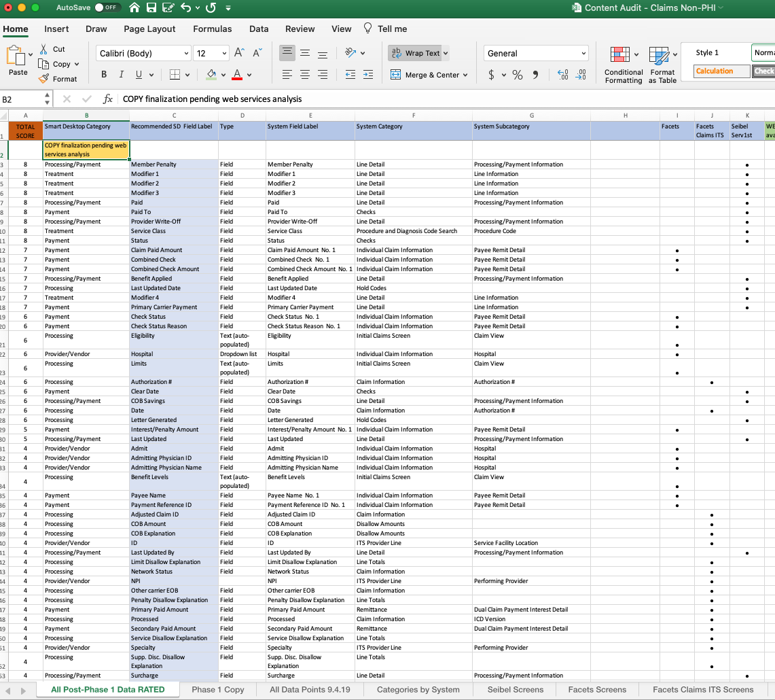Click Merge & Center button

(x=425, y=75)
